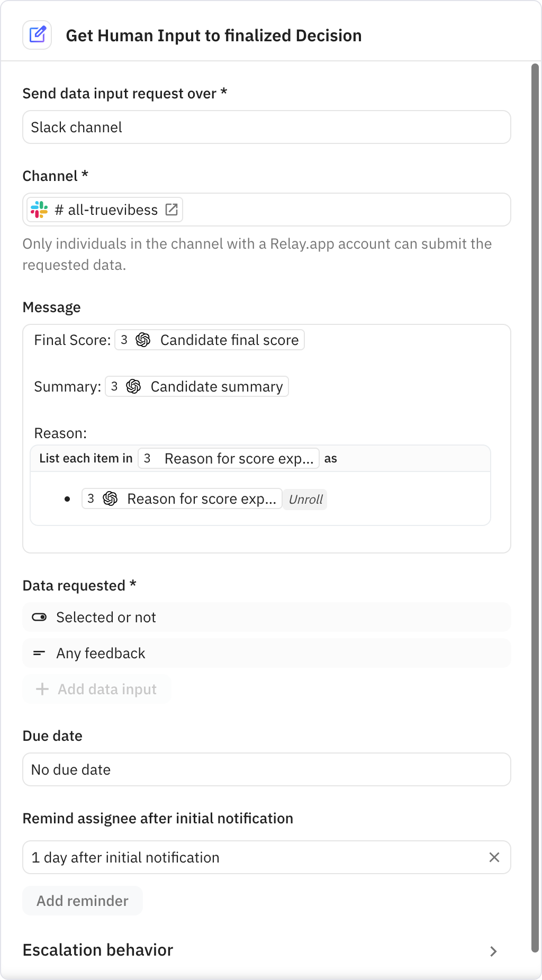This screenshot has height=980, width=542.
Task: Click the plus icon in Add data input
Action: [x=42, y=689]
